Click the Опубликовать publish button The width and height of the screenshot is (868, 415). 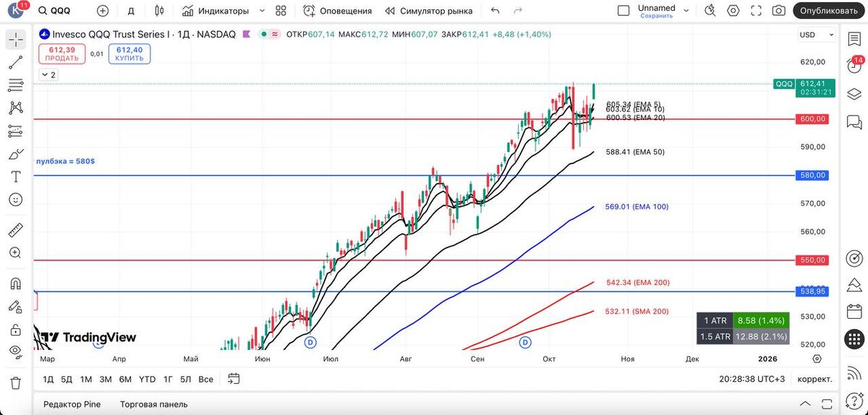click(x=829, y=11)
